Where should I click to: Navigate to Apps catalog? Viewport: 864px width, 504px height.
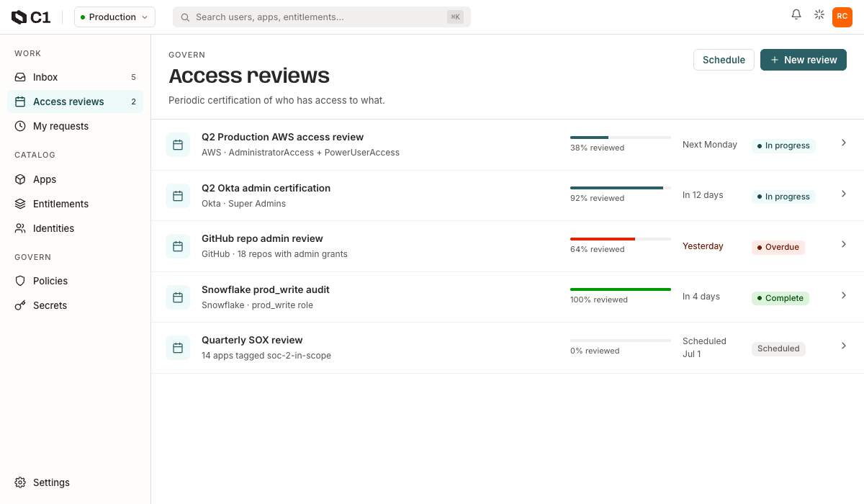click(x=75, y=179)
